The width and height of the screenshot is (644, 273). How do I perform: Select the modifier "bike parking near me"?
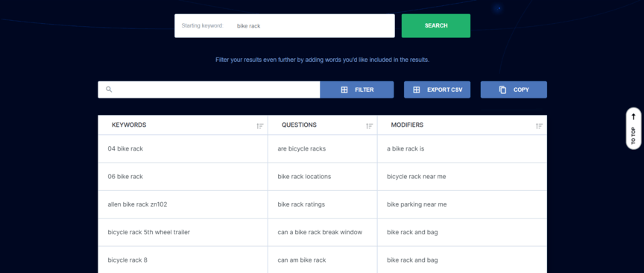pos(417,204)
